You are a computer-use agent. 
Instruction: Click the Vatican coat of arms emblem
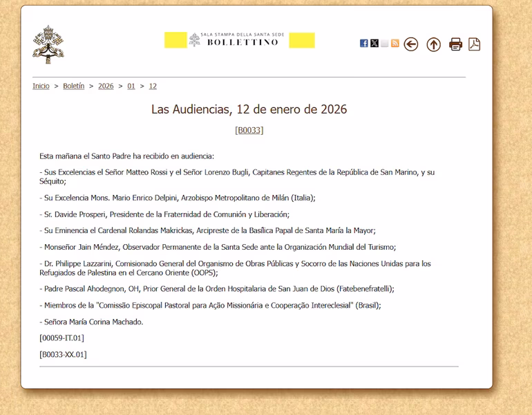48,44
